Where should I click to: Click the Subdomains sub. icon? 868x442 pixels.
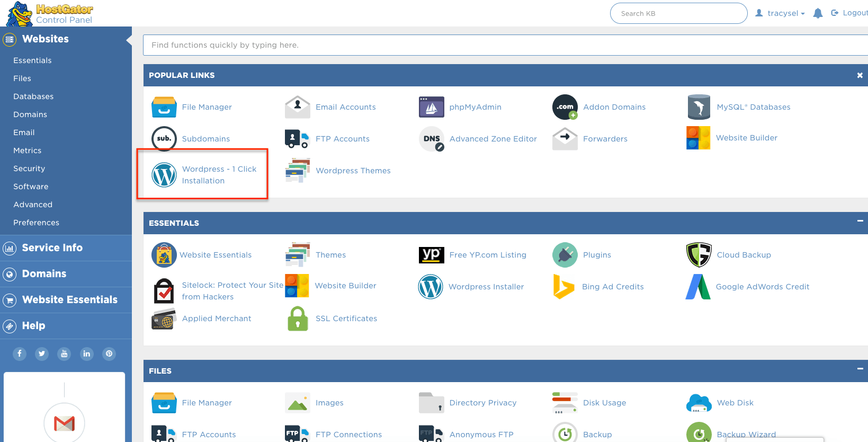click(164, 139)
